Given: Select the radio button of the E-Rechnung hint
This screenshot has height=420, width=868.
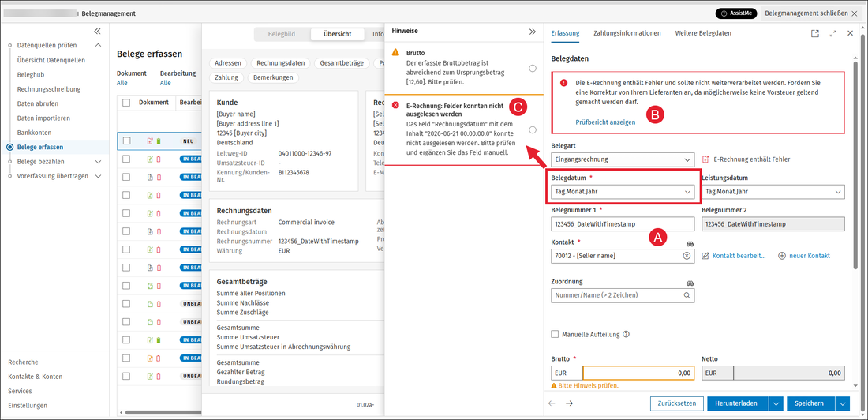Looking at the screenshot, I should pos(533,129).
